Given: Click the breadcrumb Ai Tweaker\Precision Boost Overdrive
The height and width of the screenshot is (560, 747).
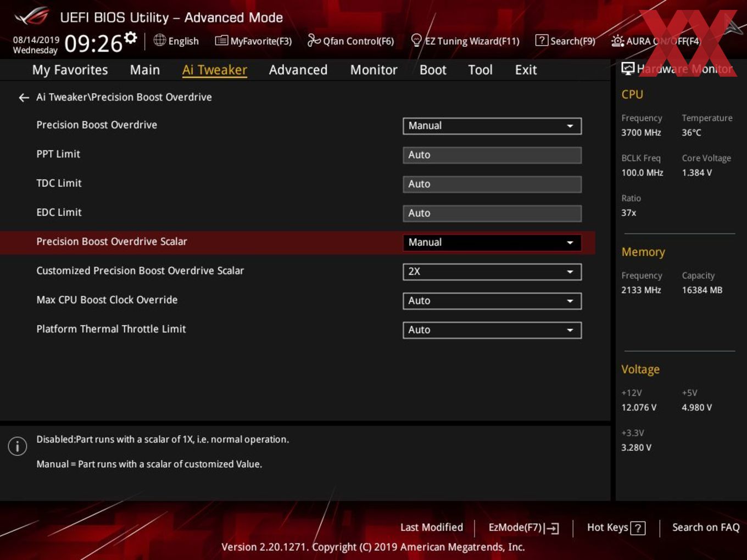Looking at the screenshot, I should (124, 97).
